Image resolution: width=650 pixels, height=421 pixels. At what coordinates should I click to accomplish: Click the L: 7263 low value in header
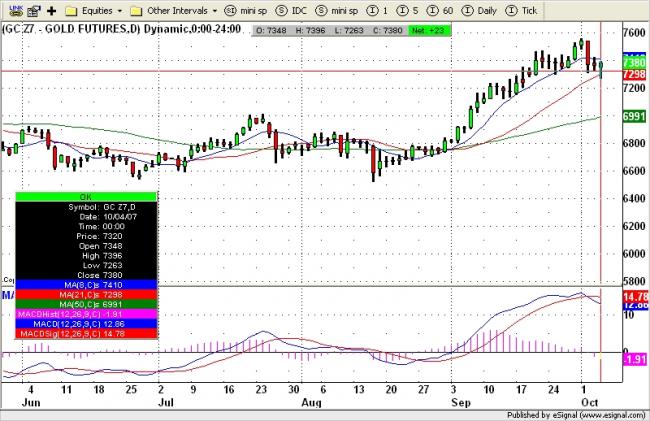[349, 30]
